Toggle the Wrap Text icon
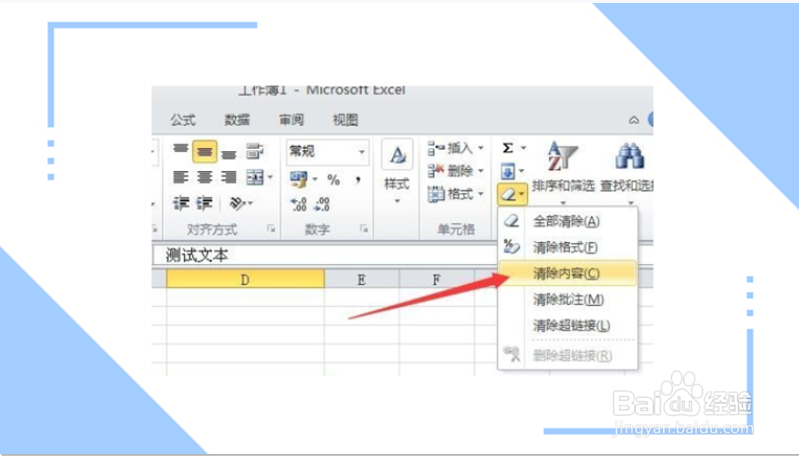This screenshot has width=799, height=456. (x=255, y=151)
